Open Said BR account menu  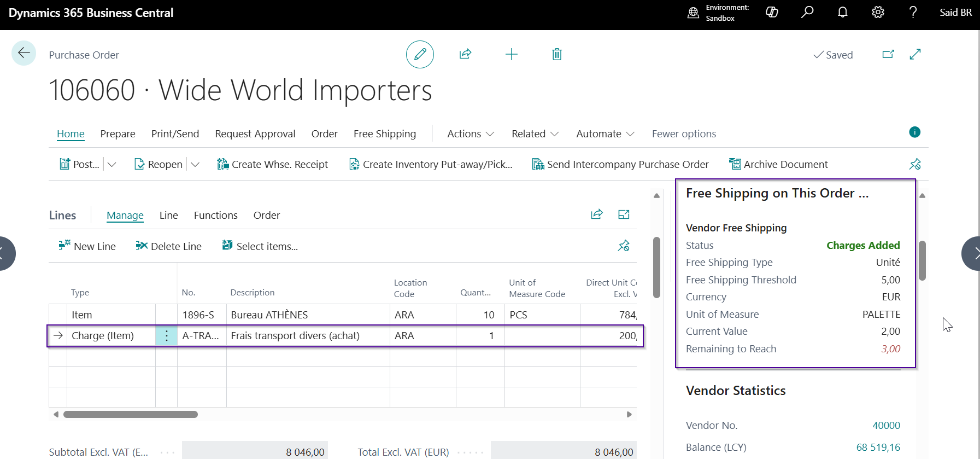[x=955, y=12]
